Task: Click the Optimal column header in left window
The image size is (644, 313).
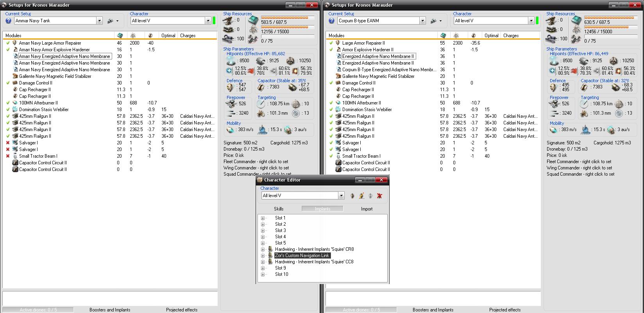Action: 168,36
